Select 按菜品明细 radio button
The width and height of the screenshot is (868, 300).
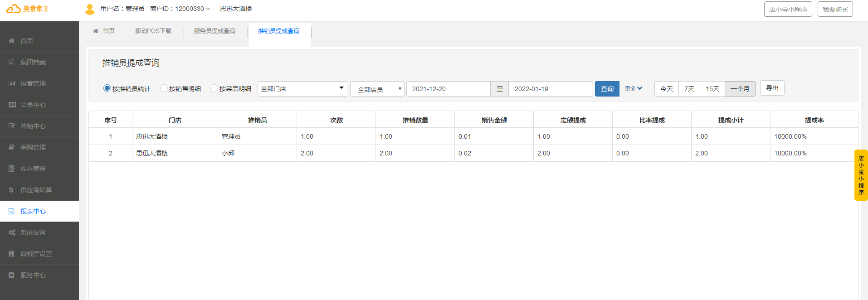[x=214, y=88]
